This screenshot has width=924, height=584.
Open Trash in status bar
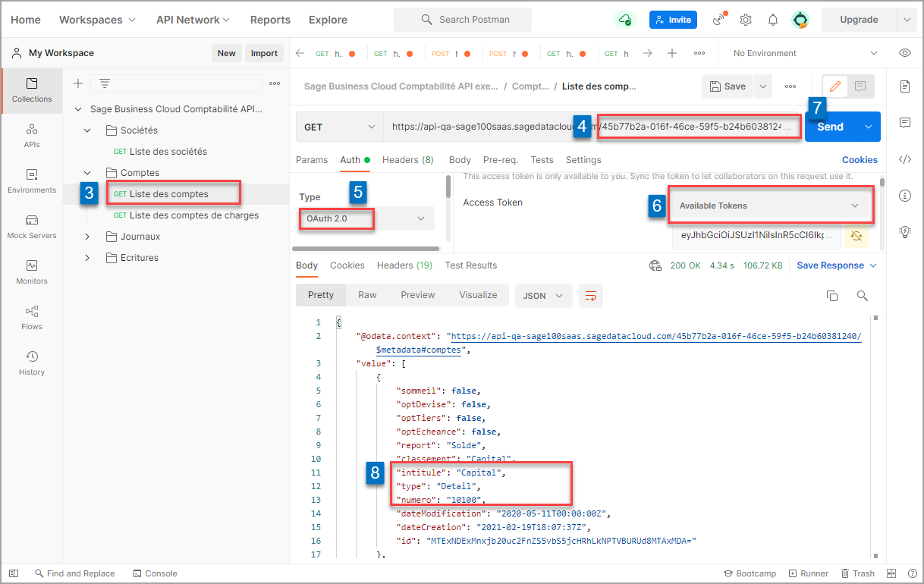click(858, 573)
